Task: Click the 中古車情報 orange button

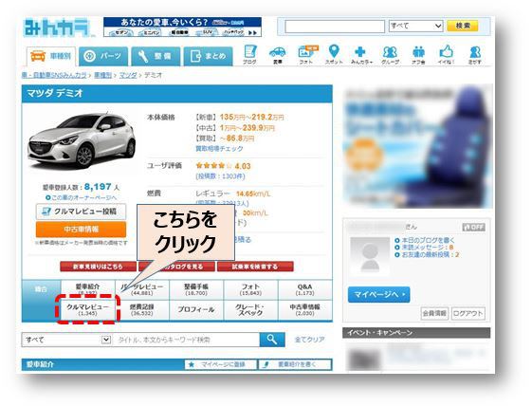Action: pyautogui.click(x=82, y=230)
